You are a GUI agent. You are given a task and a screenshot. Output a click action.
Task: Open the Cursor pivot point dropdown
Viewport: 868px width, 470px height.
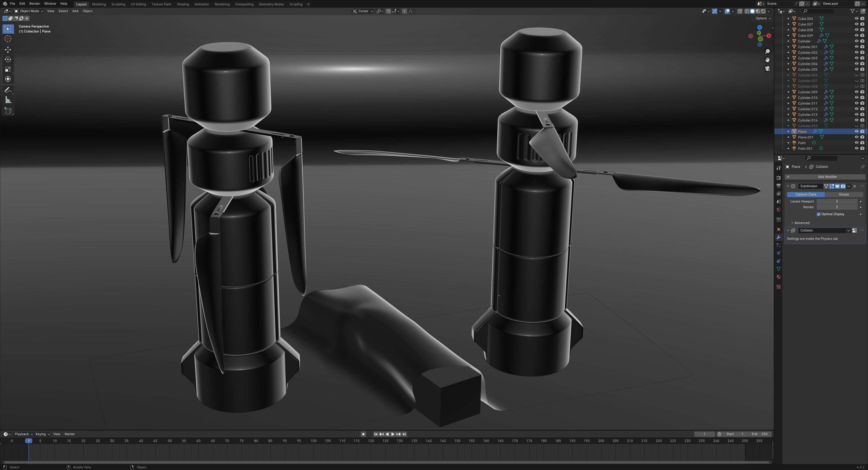click(x=363, y=11)
